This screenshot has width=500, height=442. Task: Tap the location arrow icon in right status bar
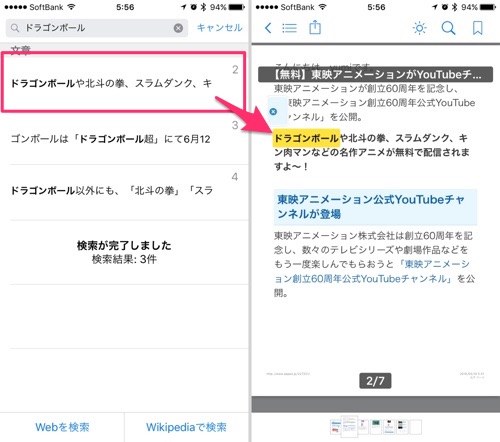click(435, 7)
